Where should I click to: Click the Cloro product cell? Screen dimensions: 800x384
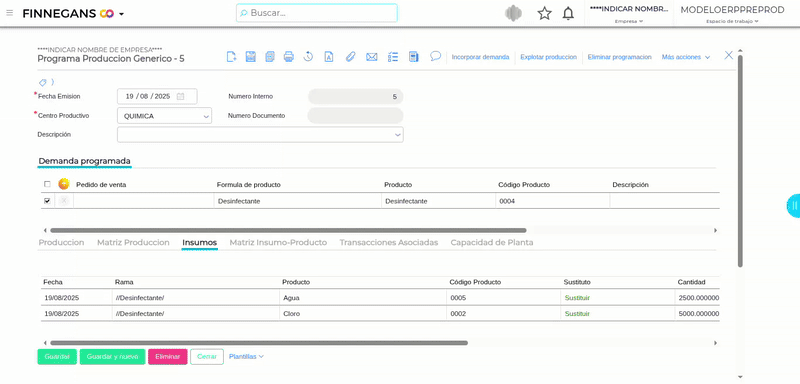tap(363, 314)
